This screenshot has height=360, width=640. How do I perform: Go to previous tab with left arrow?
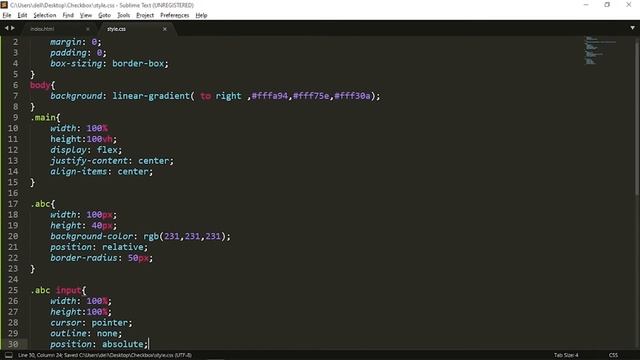(x=6, y=28)
